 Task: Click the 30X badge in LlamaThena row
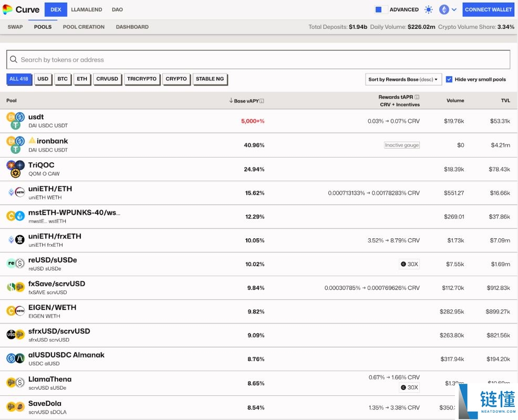click(409, 387)
